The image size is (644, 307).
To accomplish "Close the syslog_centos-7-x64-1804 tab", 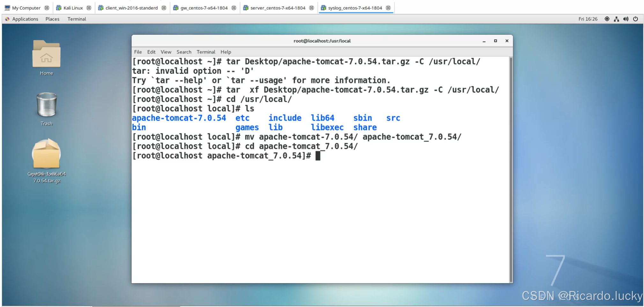I will point(388,8).
